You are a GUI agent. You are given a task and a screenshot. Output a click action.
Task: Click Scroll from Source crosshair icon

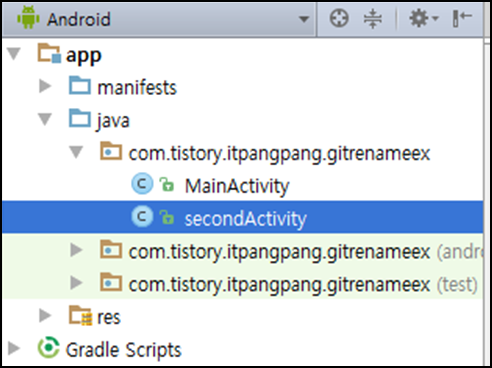point(339,18)
